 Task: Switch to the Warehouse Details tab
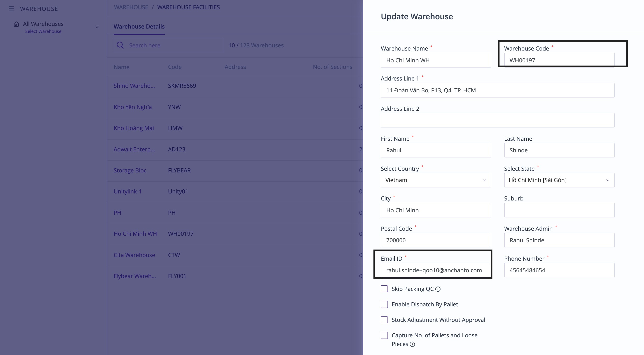(139, 27)
